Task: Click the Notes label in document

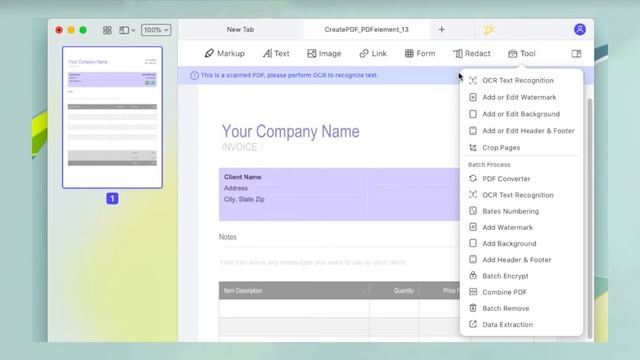Action: [228, 237]
